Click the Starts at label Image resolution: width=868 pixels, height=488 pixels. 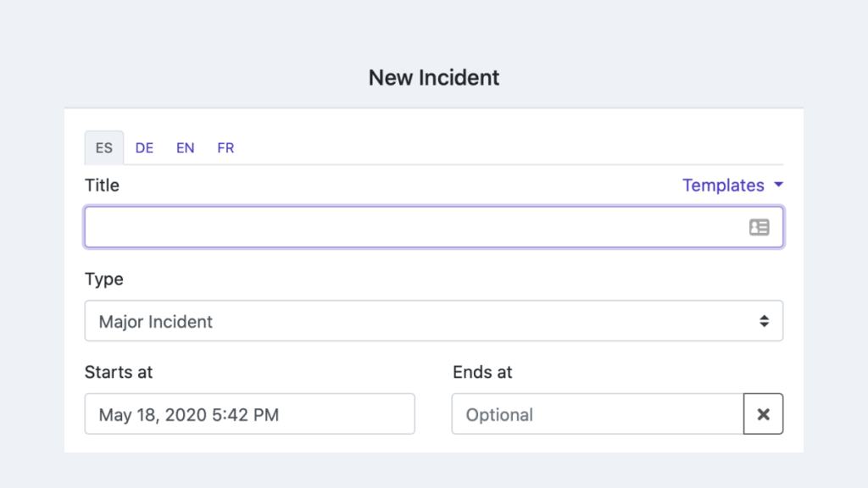(x=119, y=373)
